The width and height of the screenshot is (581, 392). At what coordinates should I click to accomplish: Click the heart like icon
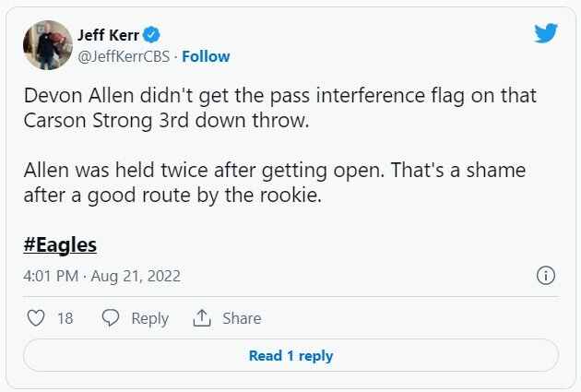[x=36, y=318]
